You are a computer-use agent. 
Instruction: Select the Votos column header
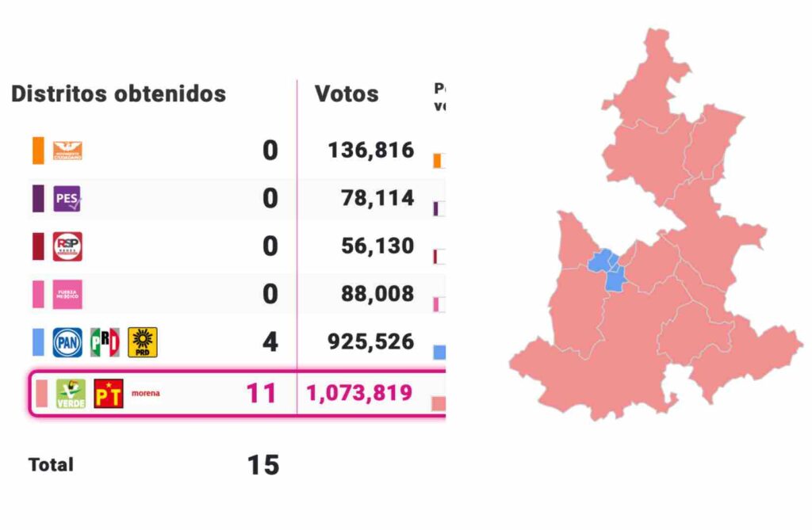347,94
